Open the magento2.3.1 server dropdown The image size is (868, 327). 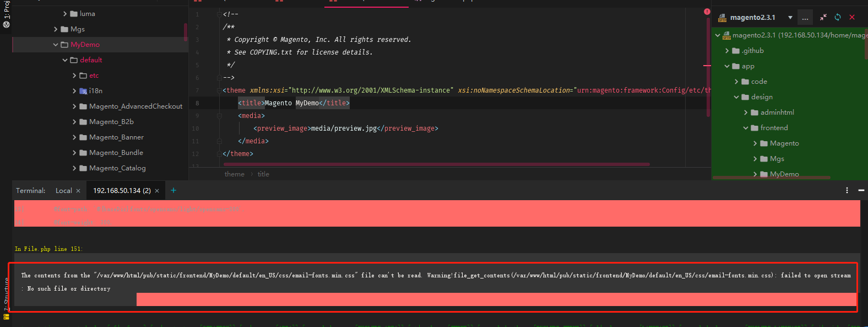790,18
